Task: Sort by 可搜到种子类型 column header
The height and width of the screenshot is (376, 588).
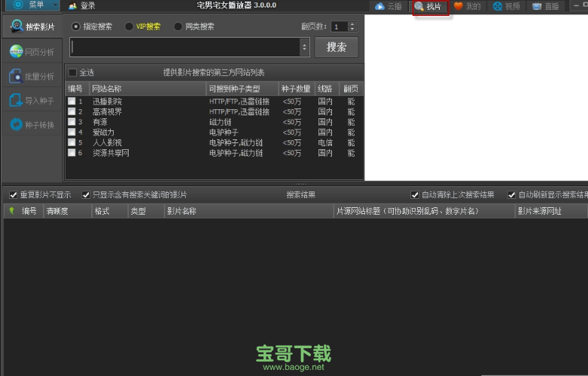Action: coord(242,89)
